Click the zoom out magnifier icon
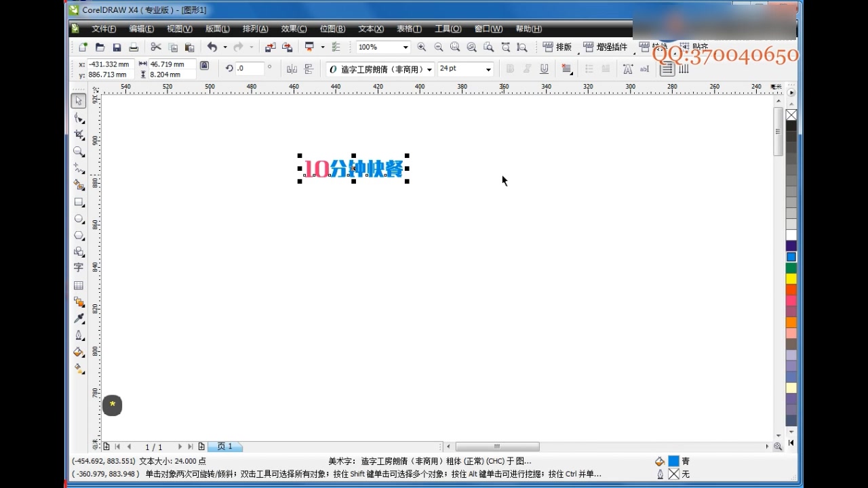 pos(438,47)
